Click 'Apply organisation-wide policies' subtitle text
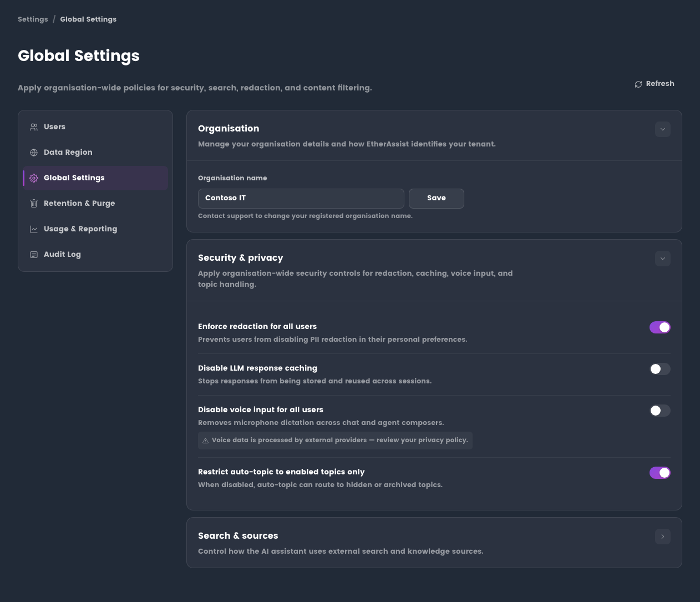This screenshot has height=602, width=700. (195, 88)
